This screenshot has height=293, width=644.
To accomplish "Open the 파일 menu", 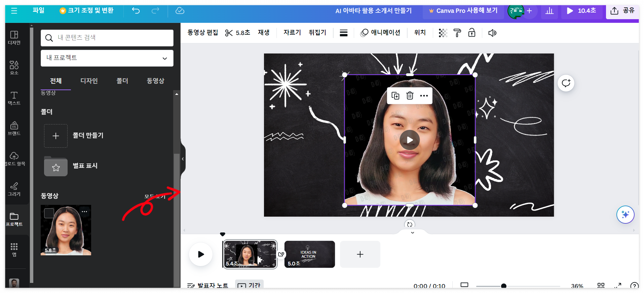I will point(39,10).
